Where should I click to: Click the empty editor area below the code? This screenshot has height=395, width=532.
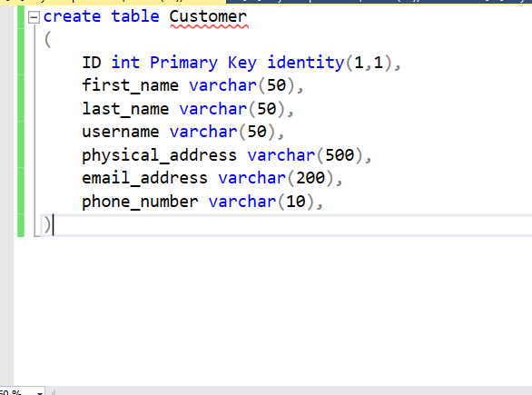pyautogui.click(x=271, y=311)
